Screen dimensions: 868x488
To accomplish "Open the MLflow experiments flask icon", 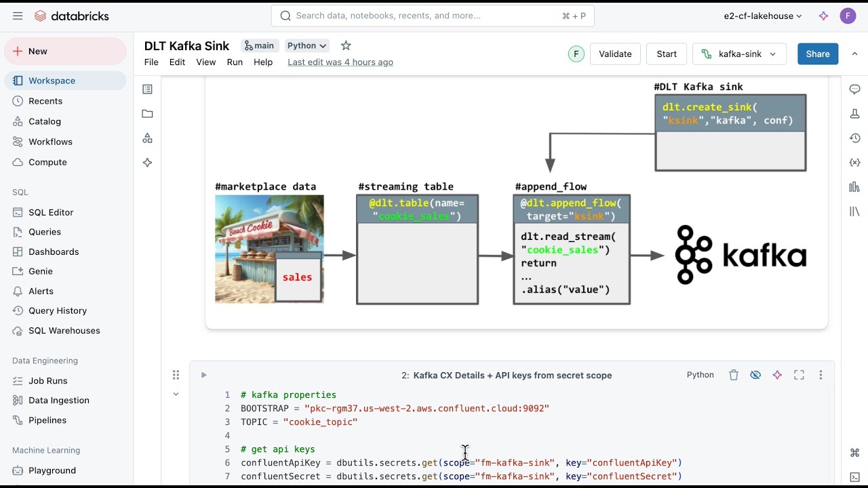I will (x=854, y=114).
